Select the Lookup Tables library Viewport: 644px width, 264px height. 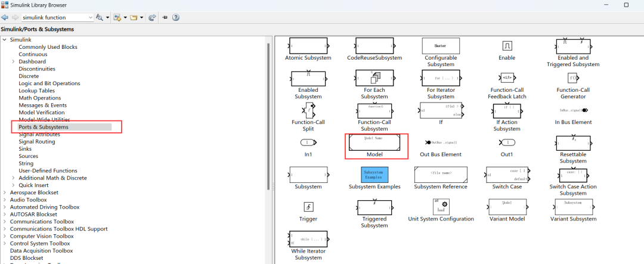tap(36, 91)
